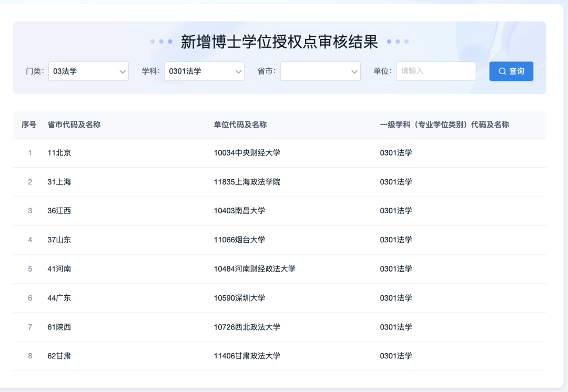Open the 学科 dropdown showing 0301法学
The width and height of the screenshot is (568, 392).
204,71
